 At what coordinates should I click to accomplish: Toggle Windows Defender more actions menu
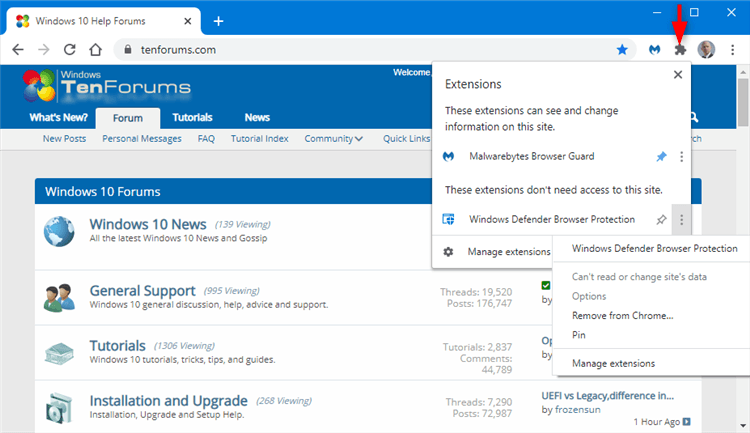[x=682, y=220]
